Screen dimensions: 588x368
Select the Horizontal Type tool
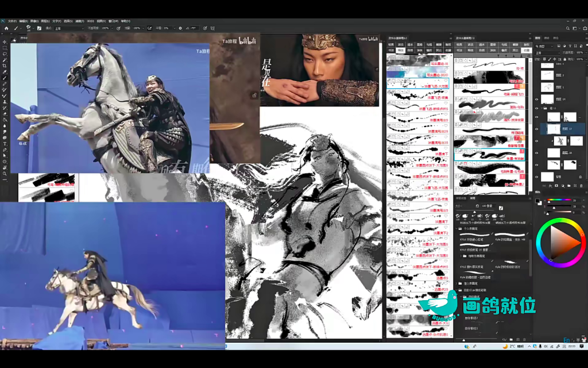[5, 144]
